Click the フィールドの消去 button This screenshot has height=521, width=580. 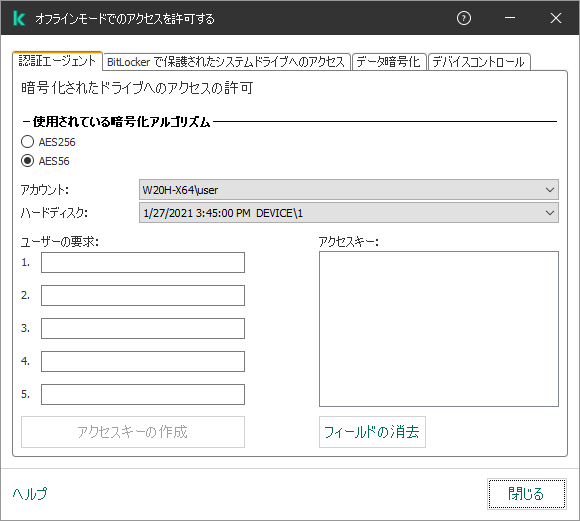(372, 432)
